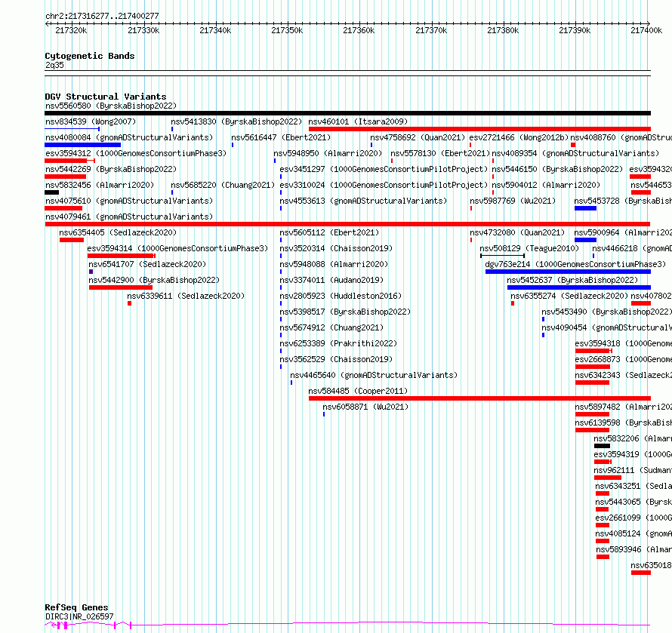Screen dimensions: 672x633
Task: Click nsv5685220 (Chuang2021) label
Action: 223,185
